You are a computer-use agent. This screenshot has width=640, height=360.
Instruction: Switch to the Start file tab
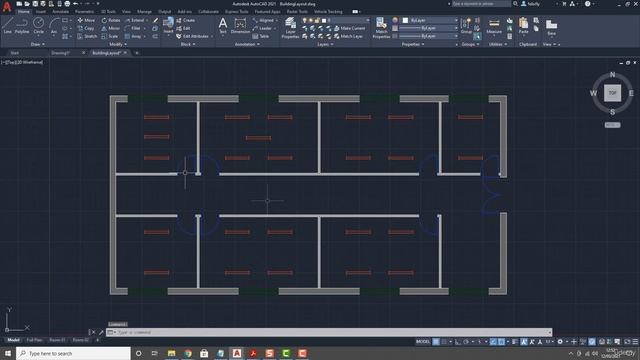pyautogui.click(x=14, y=53)
